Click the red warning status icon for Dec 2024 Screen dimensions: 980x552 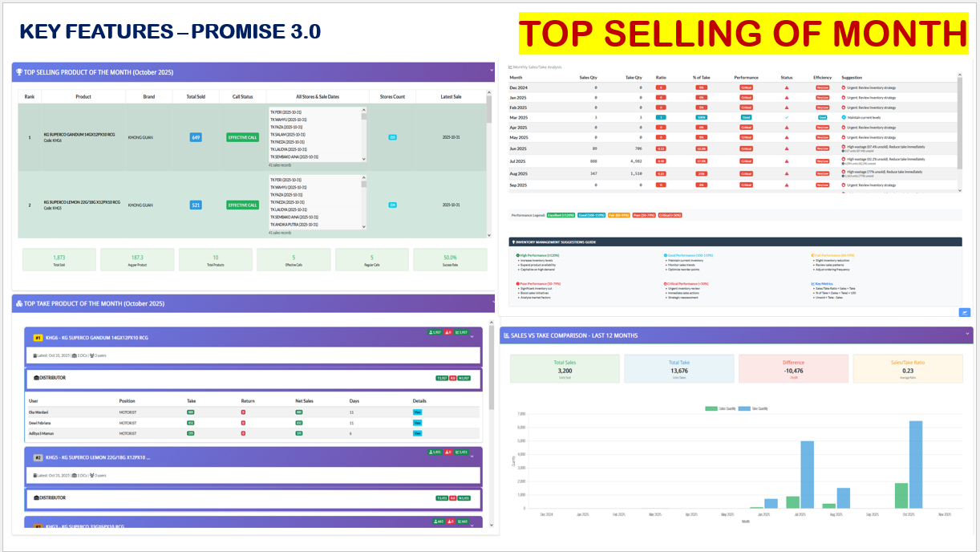click(x=787, y=87)
